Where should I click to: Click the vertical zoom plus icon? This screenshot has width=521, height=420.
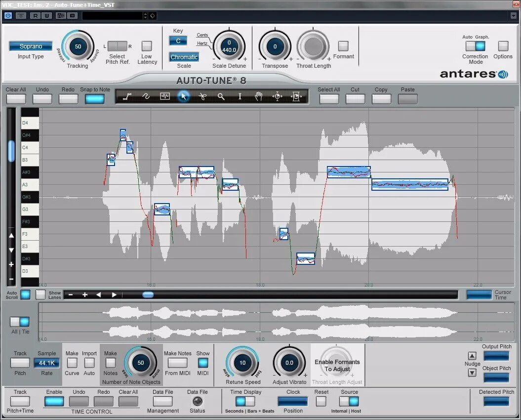11,264
